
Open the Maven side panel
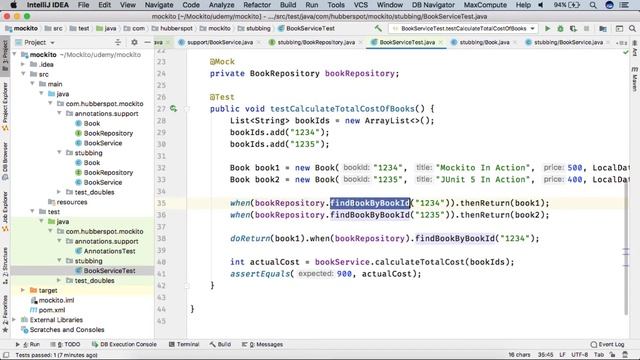[635, 79]
